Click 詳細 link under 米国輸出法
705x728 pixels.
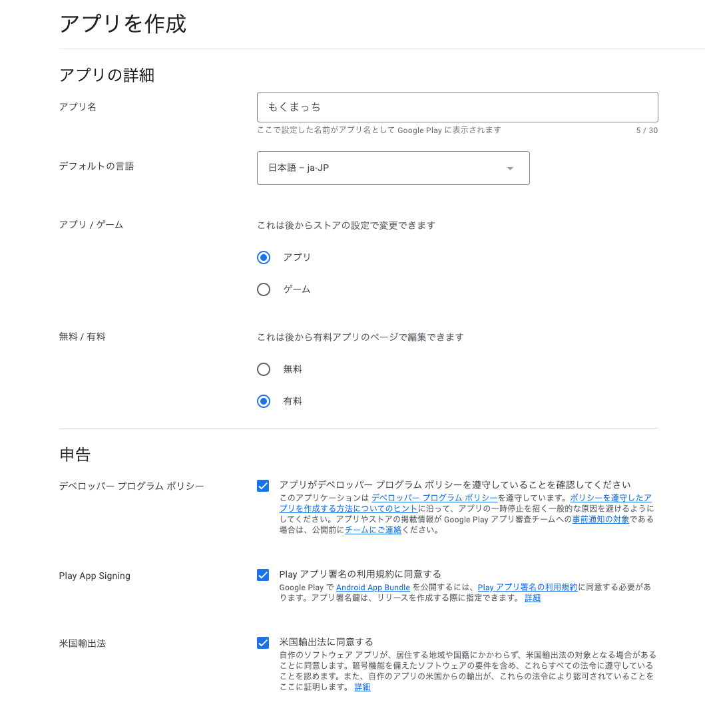point(362,687)
